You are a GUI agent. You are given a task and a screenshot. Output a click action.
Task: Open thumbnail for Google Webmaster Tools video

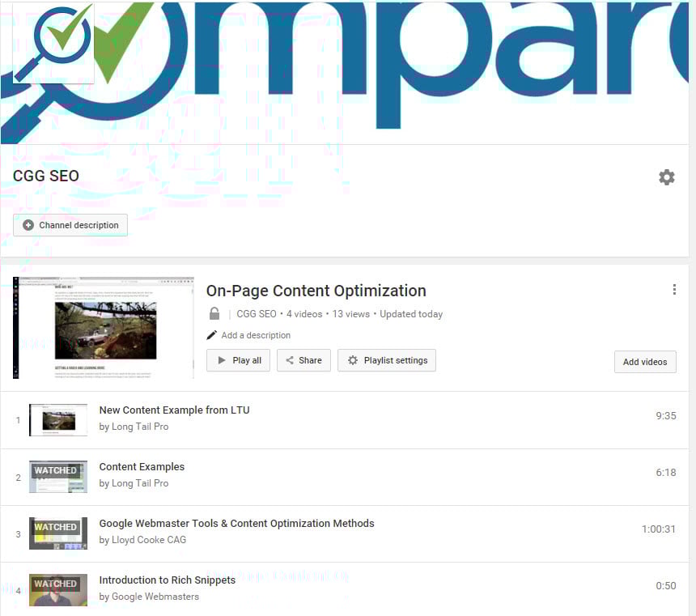tap(58, 533)
